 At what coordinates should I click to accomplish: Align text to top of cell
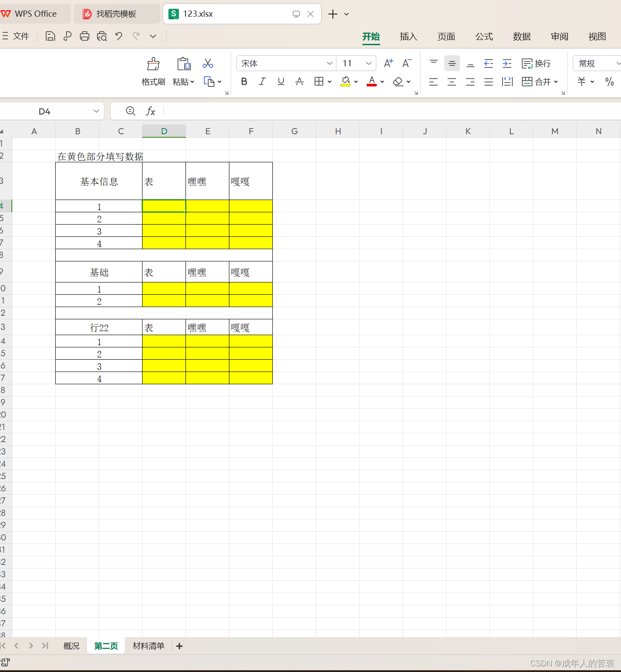point(434,63)
